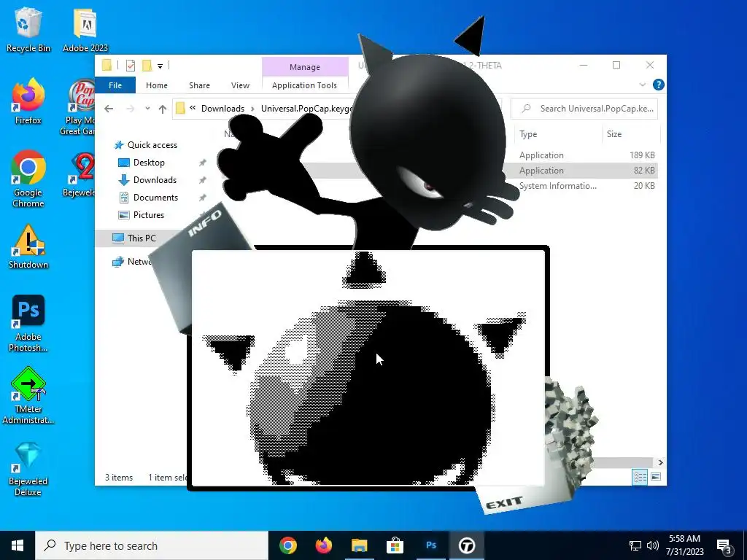Click Downloads in the address breadcrumb
747x560 pixels.
click(222, 109)
